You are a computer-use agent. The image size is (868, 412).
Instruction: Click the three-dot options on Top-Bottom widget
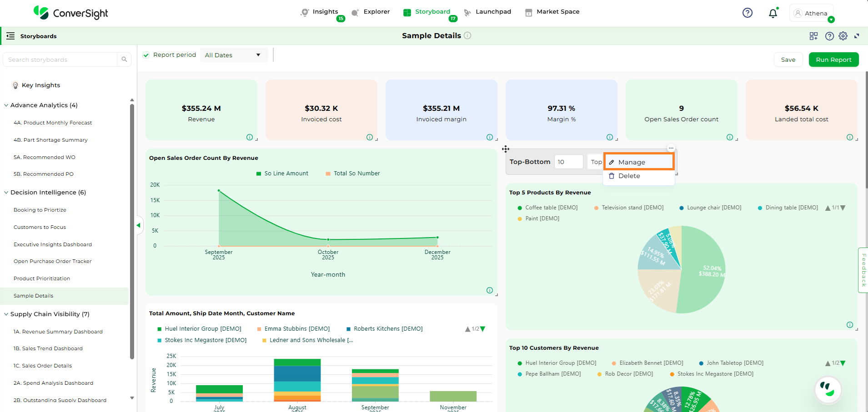671,148
